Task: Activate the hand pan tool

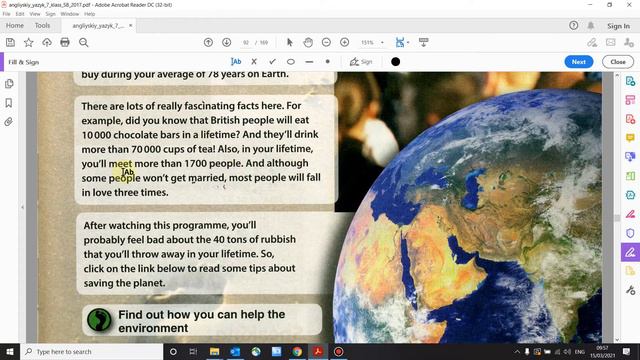Action: 308,42
